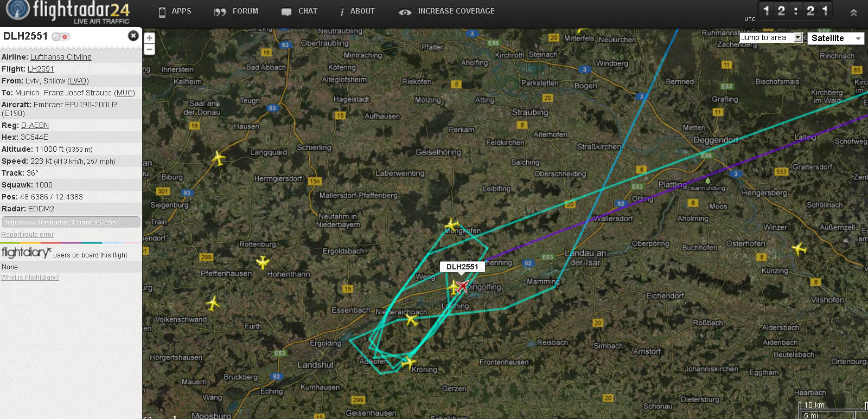
Task: Close the DLH2551 flight info panel
Action: click(133, 36)
